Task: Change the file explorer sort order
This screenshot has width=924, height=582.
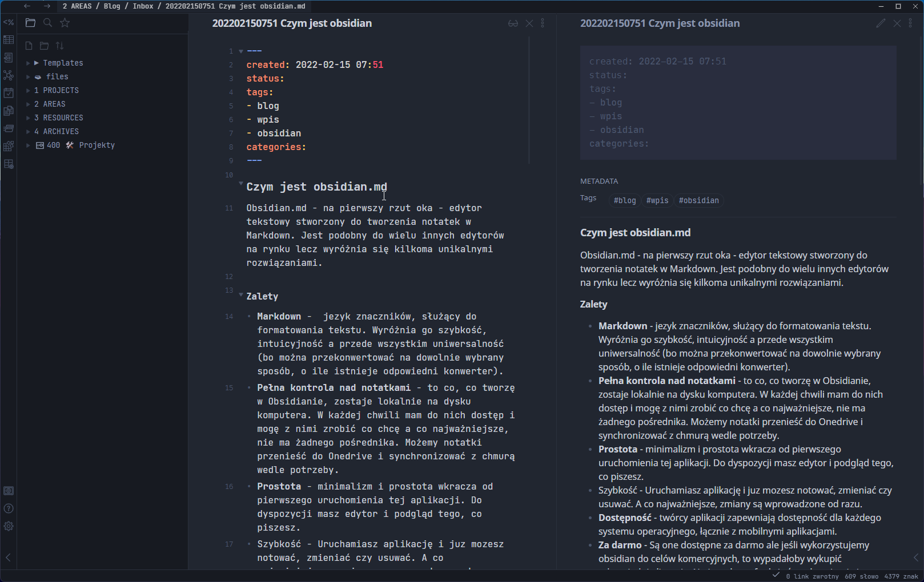Action: 60,46
